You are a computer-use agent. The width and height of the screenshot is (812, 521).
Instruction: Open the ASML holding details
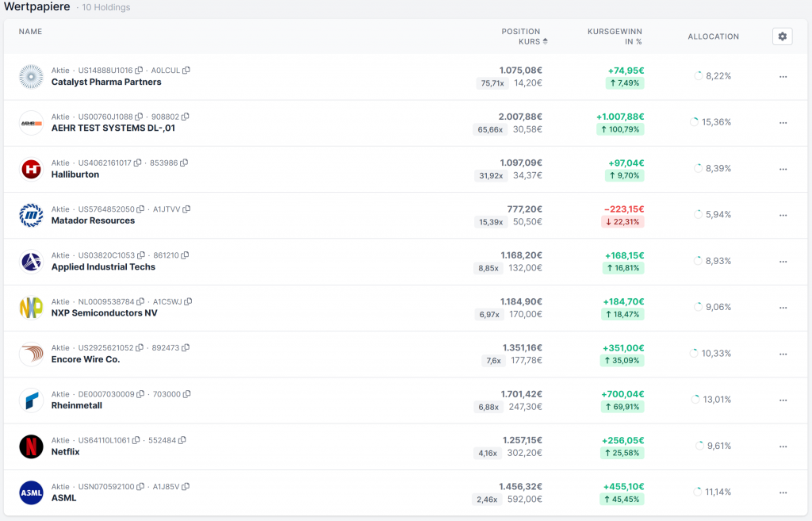click(x=63, y=498)
